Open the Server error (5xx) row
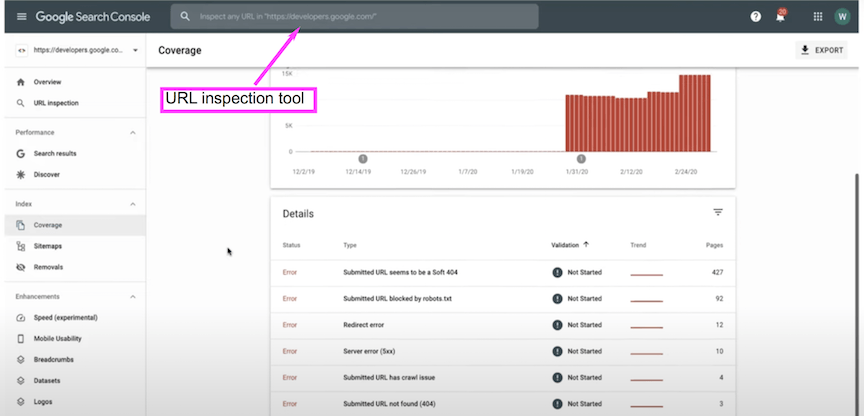The height and width of the screenshot is (416, 864). point(503,352)
